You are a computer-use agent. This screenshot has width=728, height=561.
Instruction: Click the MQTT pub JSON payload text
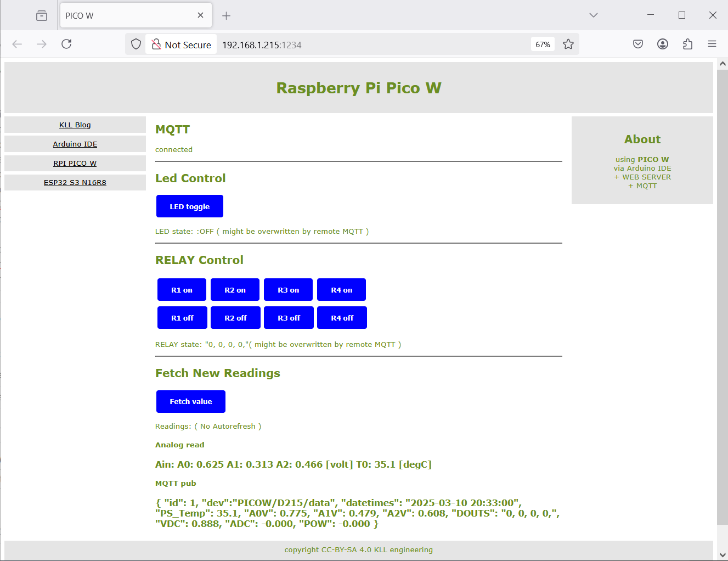(x=357, y=513)
